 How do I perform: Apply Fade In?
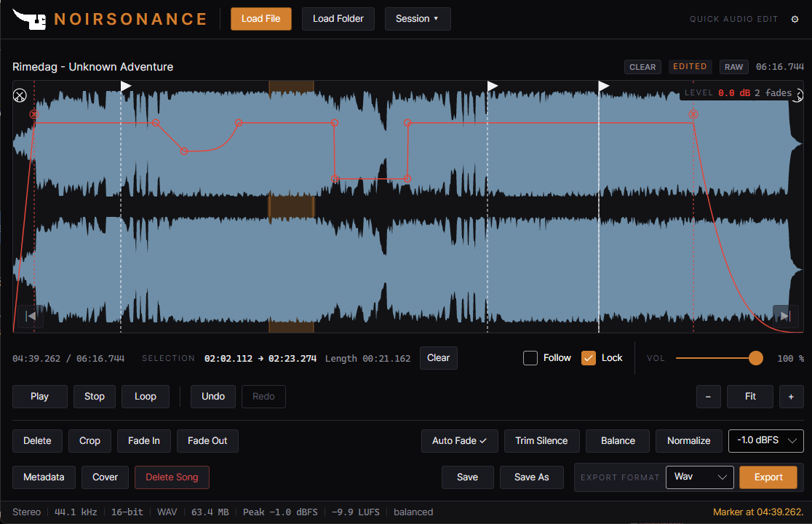pyautogui.click(x=144, y=440)
